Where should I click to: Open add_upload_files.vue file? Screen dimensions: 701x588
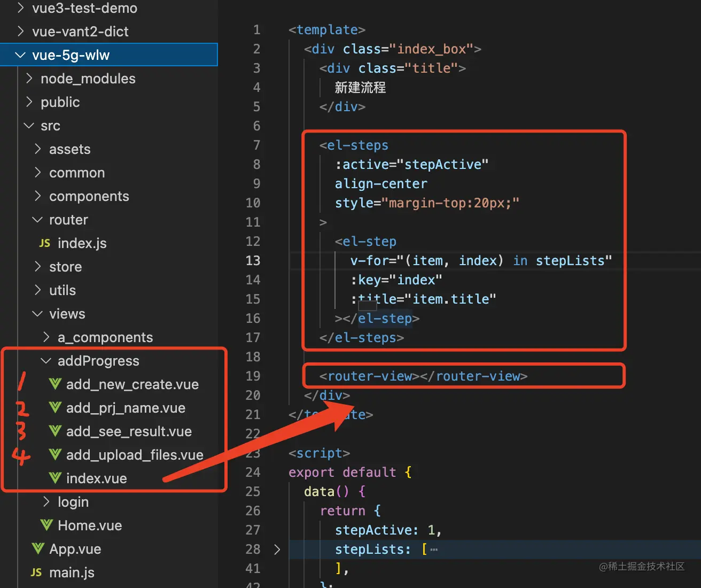[x=135, y=455]
